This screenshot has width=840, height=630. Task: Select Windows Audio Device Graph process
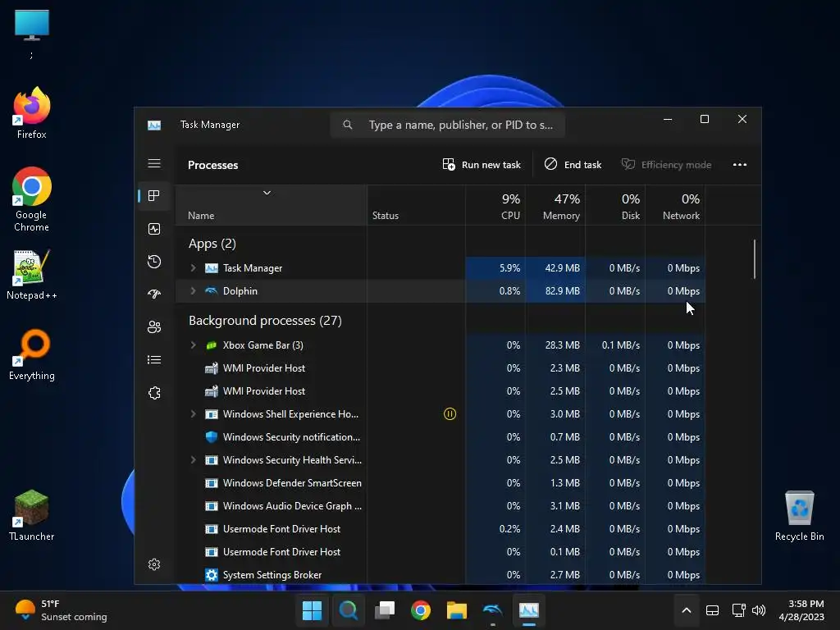[440, 506]
